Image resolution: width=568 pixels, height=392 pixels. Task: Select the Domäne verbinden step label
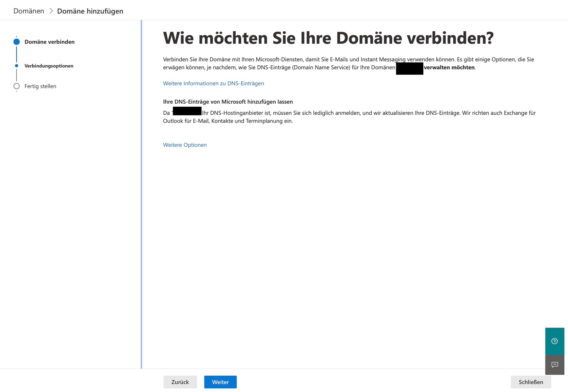pyautogui.click(x=49, y=42)
